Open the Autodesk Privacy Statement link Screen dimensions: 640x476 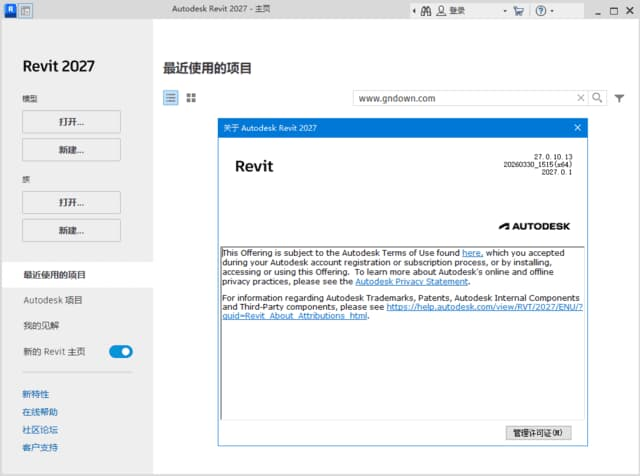click(411, 282)
